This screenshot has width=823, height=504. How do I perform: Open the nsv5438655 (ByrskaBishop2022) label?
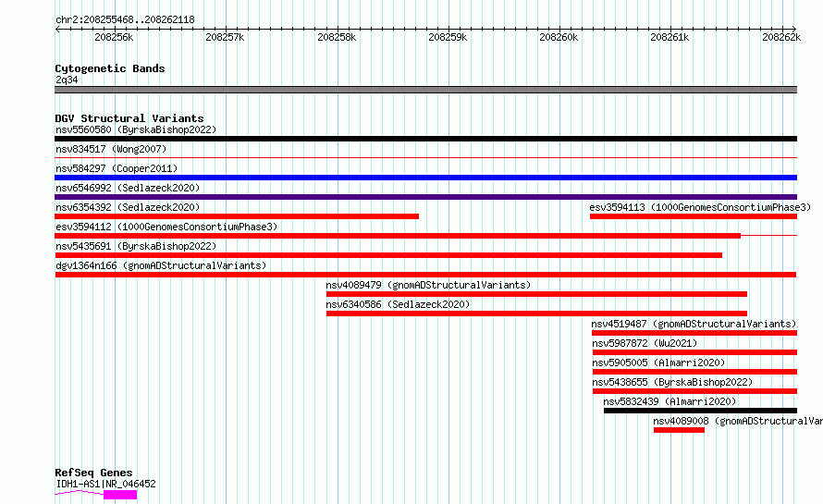point(672,382)
